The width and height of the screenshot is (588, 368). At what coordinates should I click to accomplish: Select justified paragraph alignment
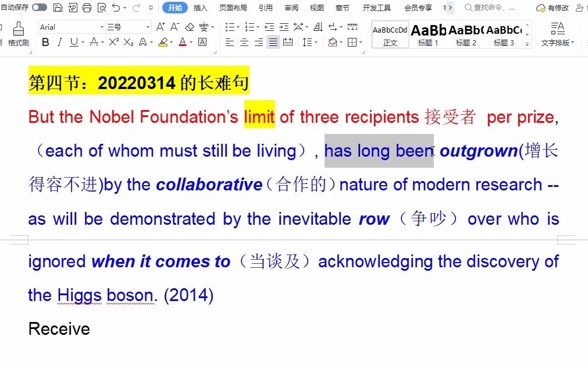273,41
